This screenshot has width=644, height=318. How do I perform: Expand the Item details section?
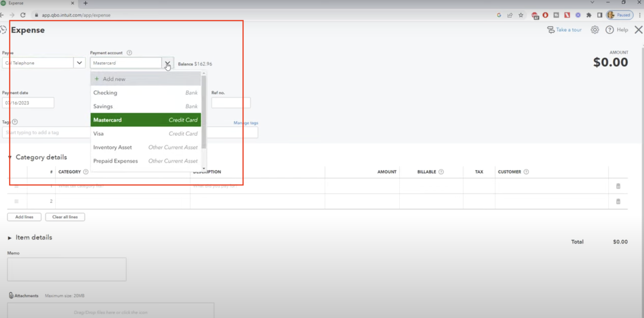(10, 238)
